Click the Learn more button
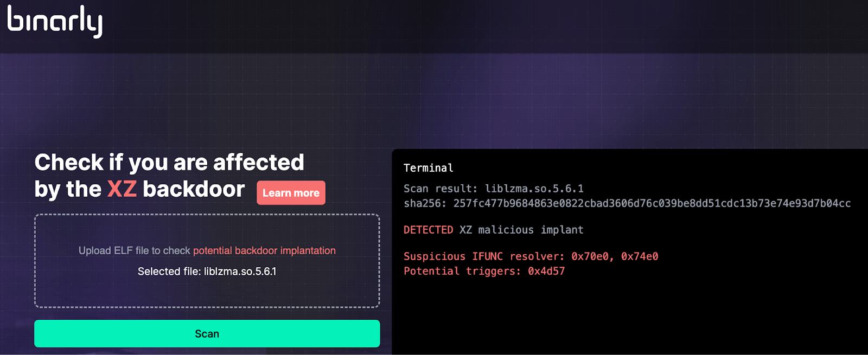Viewport: 868px width, 355px height. click(x=291, y=192)
